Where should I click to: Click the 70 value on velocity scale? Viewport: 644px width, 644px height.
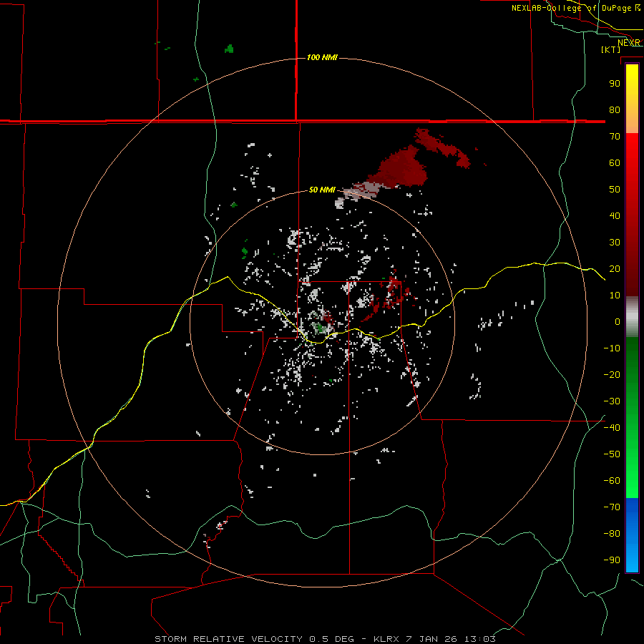(615, 137)
